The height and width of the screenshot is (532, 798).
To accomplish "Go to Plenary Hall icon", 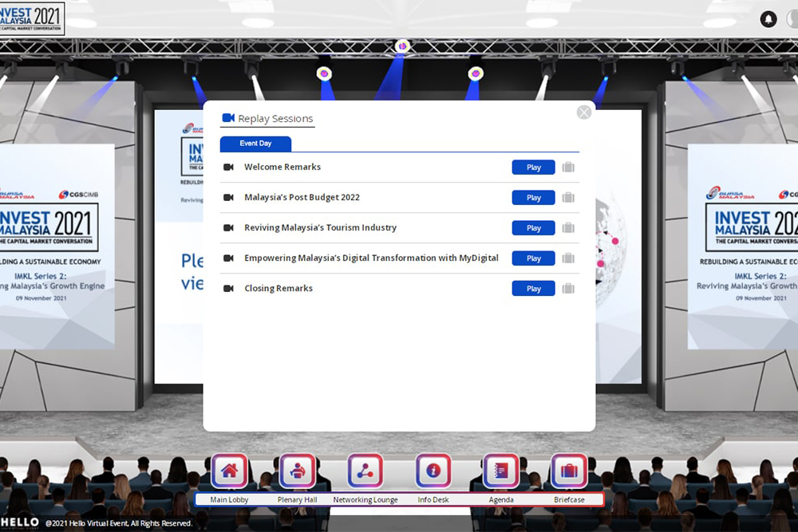I will (x=297, y=471).
